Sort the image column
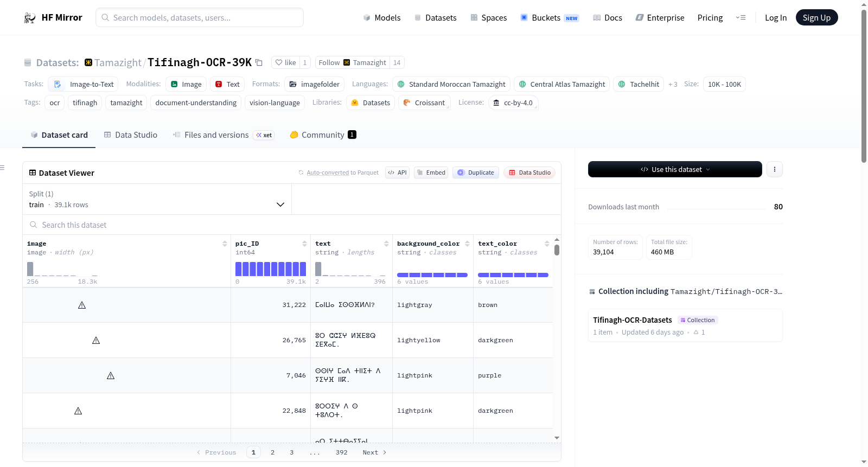 pyautogui.click(x=225, y=244)
